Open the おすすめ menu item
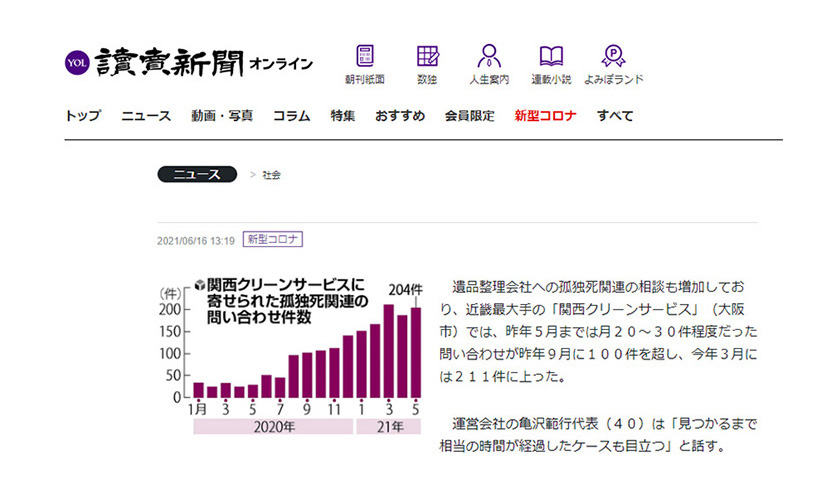Viewport: 840px width, 495px height. click(400, 116)
